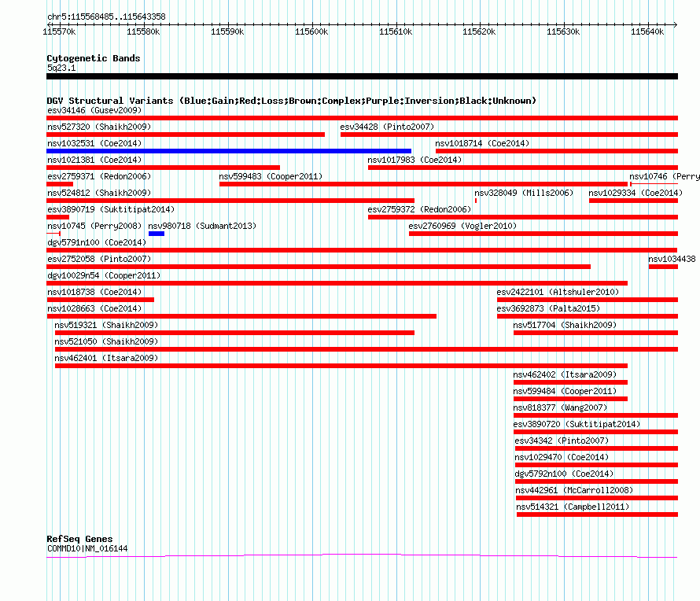
Task: Click the 115620k ruler tick label
Action: click(x=479, y=31)
